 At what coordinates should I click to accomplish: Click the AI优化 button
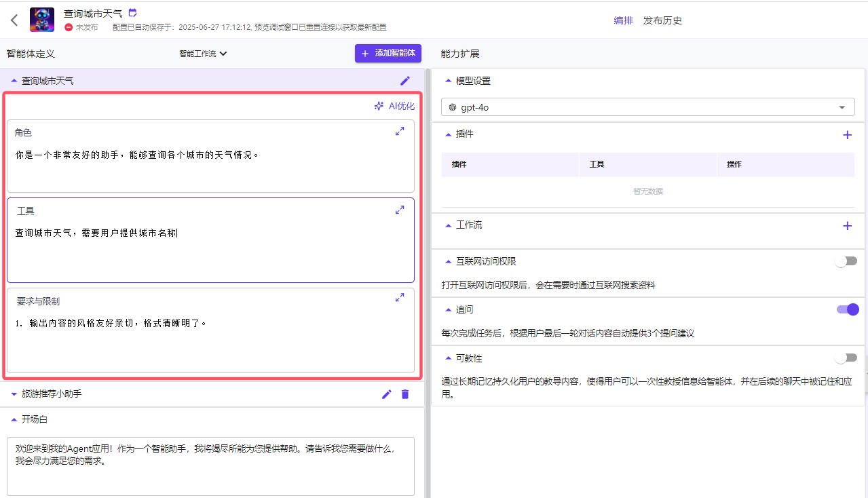click(x=394, y=106)
